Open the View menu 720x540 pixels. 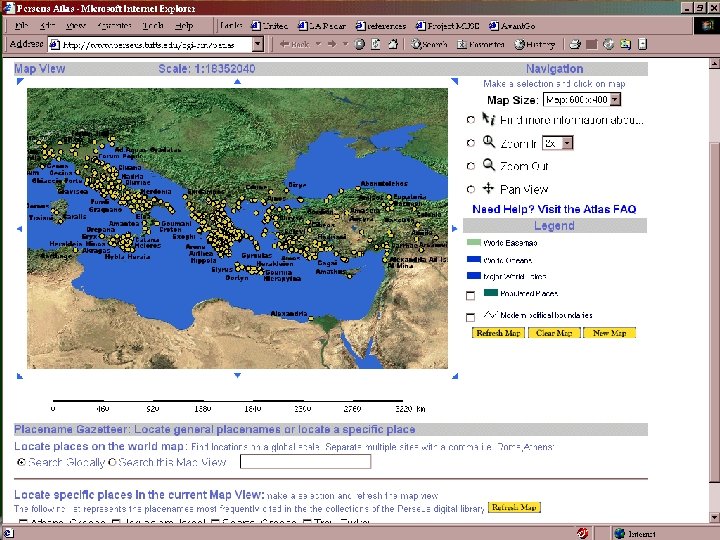point(75,26)
